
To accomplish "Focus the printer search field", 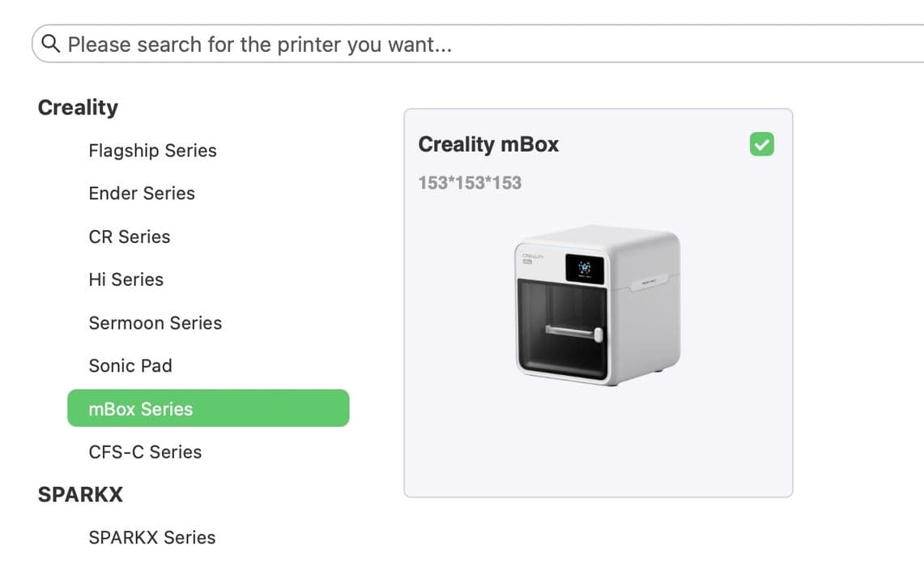I will pyautogui.click(x=478, y=44).
